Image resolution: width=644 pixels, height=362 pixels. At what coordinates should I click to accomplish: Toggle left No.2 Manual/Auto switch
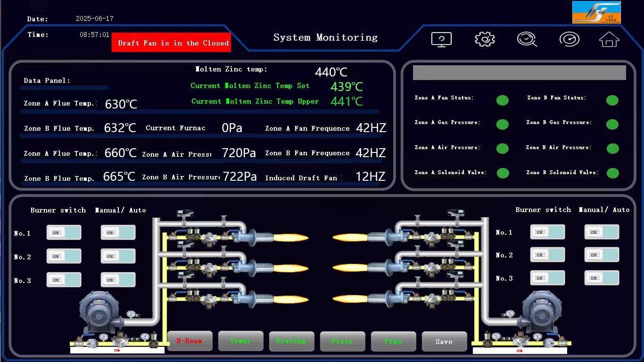pos(118,256)
